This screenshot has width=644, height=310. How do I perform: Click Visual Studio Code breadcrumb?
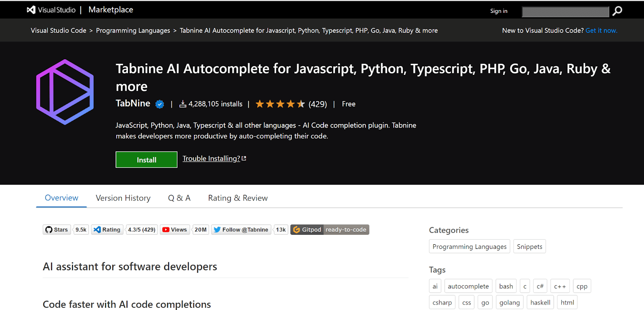click(x=58, y=30)
